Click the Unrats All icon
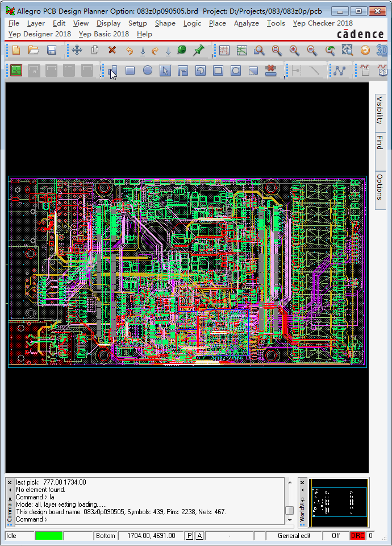This screenshot has height=546, width=392. [x=224, y=51]
